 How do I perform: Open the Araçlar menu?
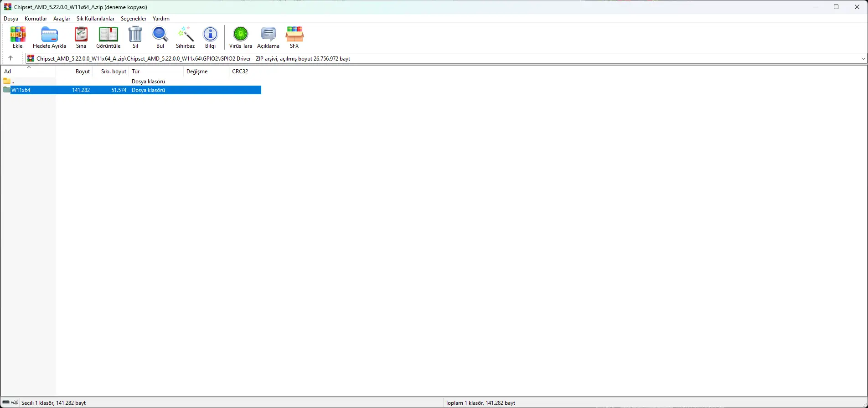point(62,19)
